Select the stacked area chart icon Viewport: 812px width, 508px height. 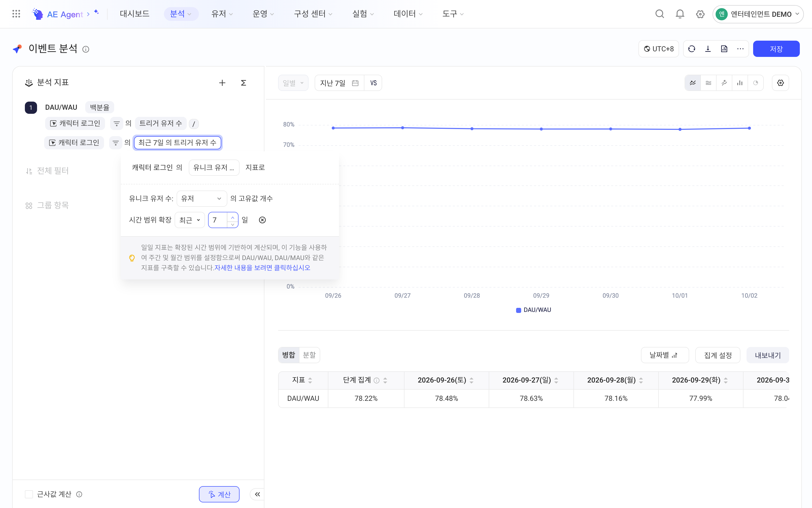point(708,83)
